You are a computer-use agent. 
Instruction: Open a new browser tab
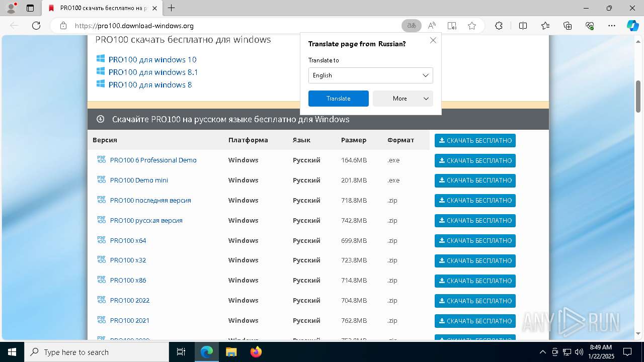[172, 8]
